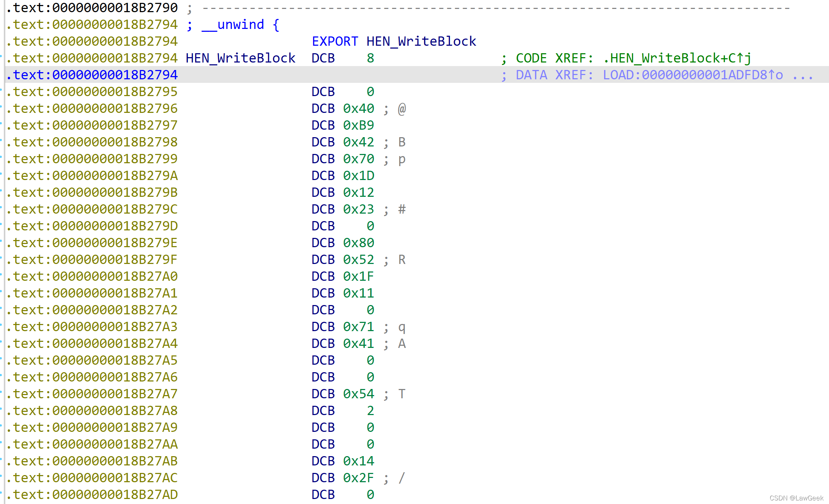Select the 0x23 byte value

pyautogui.click(x=358, y=209)
